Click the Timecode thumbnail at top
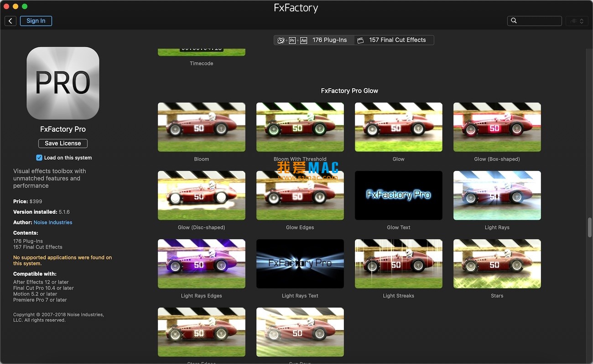 pyautogui.click(x=202, y=52)
